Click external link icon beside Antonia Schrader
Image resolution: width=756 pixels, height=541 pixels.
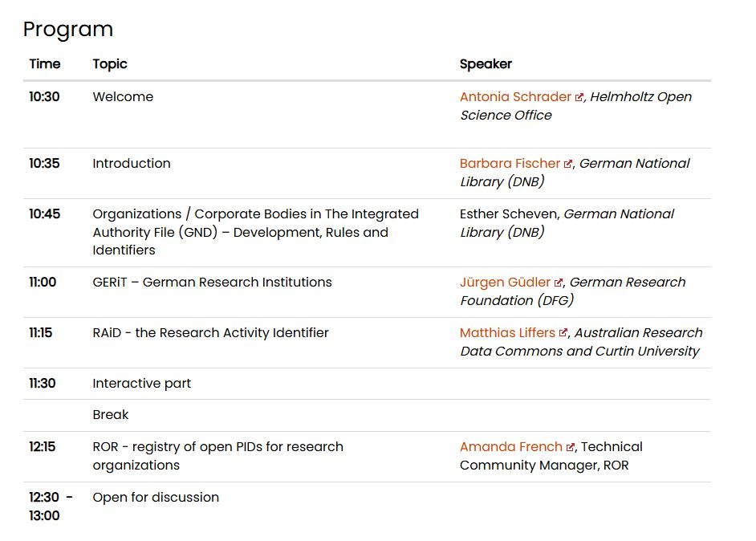pyautogui.click(x=579, y=97)
